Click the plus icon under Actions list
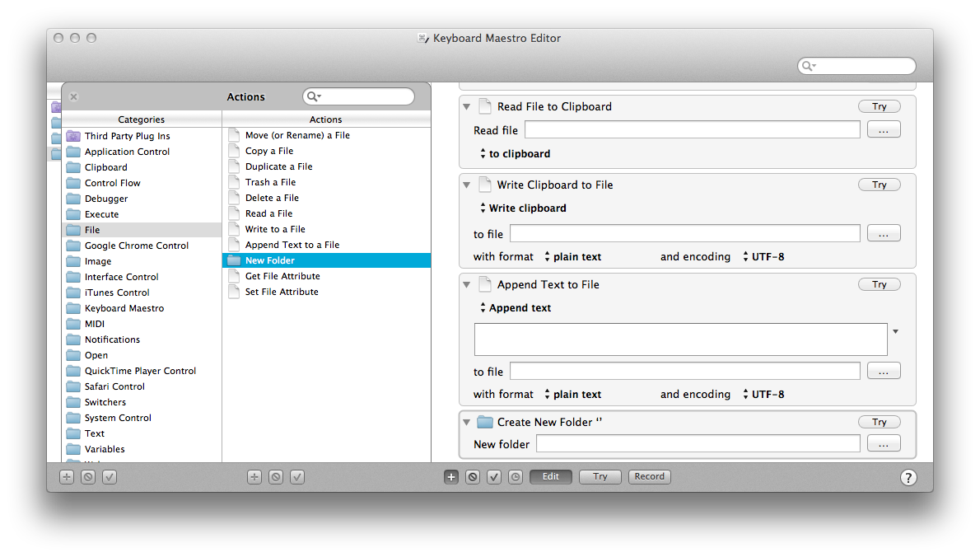Viewport: 980px width, 557px height. coord(254,477)
